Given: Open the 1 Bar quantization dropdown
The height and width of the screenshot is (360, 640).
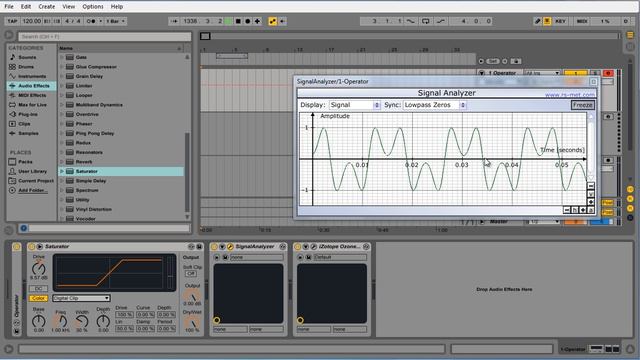Looking at the screenshot, I should pyautogui.click(x=116, y=21).
